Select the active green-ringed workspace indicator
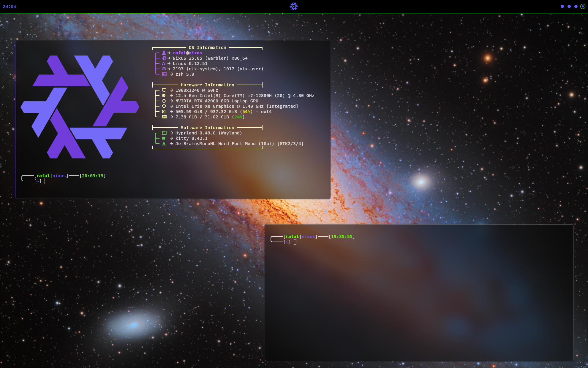This screenshot has width=588, height=368. pyautogui.click(x=583, y=6)
